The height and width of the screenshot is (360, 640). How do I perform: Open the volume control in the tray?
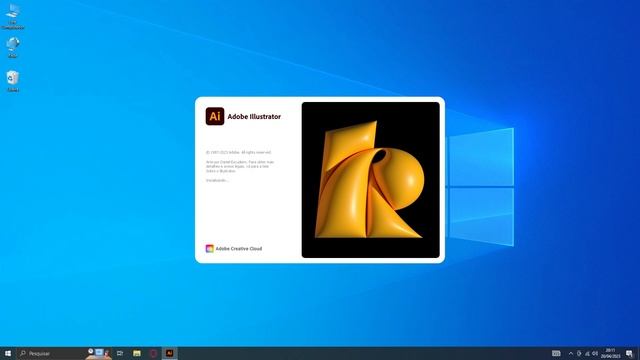pyautogui.click(x=595, y=353)
